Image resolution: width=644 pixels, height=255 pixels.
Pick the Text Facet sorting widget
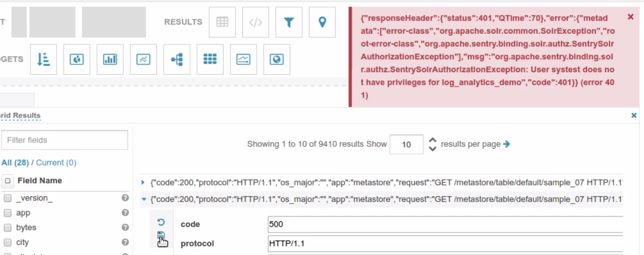(x=43, y=59)
